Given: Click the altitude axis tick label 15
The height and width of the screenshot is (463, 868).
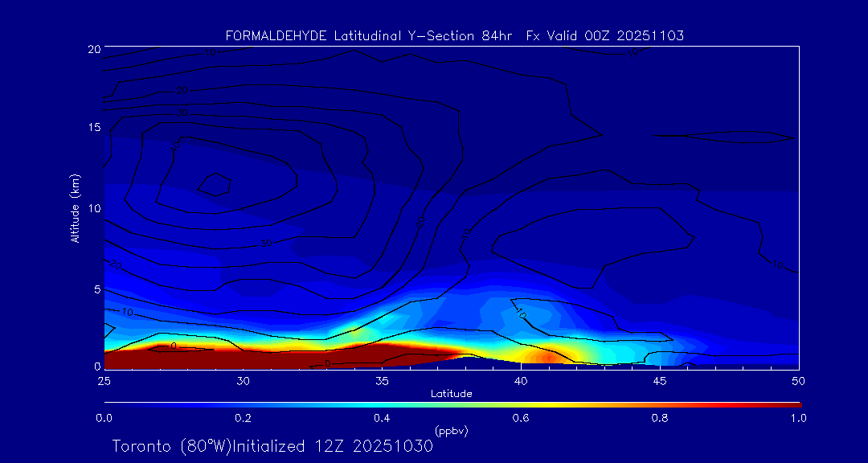Looking at the screenshot, I should 94,127.
